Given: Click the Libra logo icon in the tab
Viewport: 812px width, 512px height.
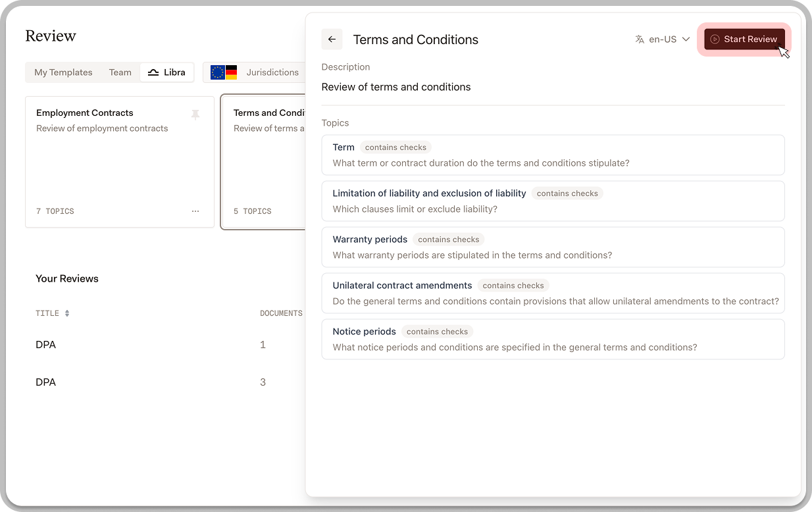Looking at the screenshot, I should (x=153, y=72).
